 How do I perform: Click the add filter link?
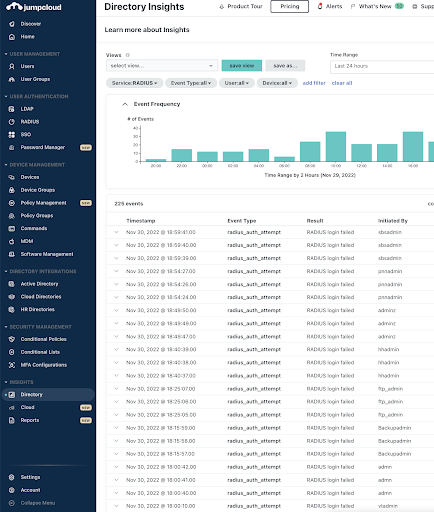[x=314, y=83]
